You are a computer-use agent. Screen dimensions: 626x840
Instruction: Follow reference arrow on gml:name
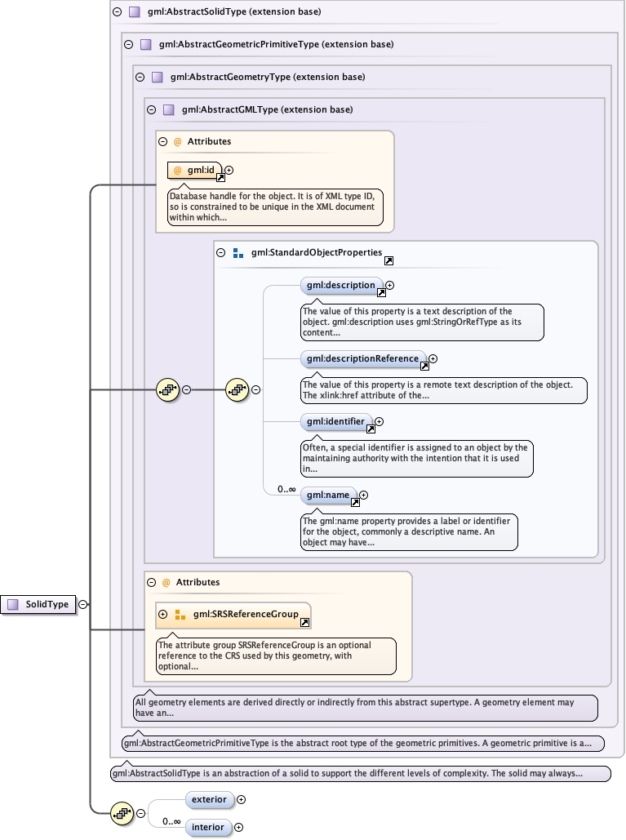point(355,502)
